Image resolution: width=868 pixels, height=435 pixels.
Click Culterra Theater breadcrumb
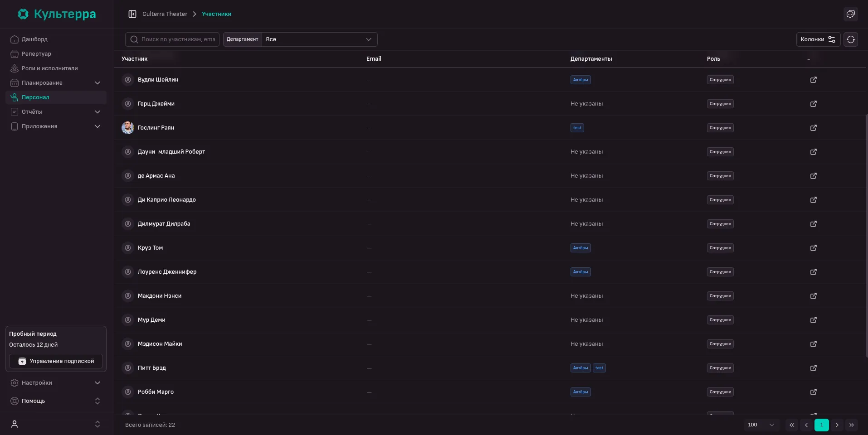pos(165,14)
